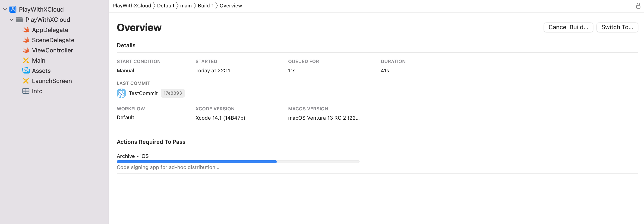Open the main branch breadcrumb
644x224 pixels.
[186, 6]
